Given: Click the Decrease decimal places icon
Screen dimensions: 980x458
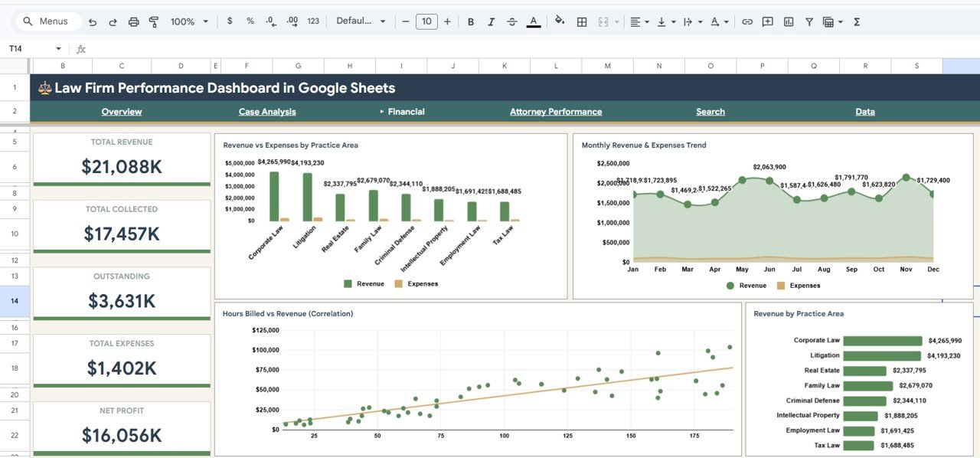Looking at the screenshot, I should click(x=270, y=21).
